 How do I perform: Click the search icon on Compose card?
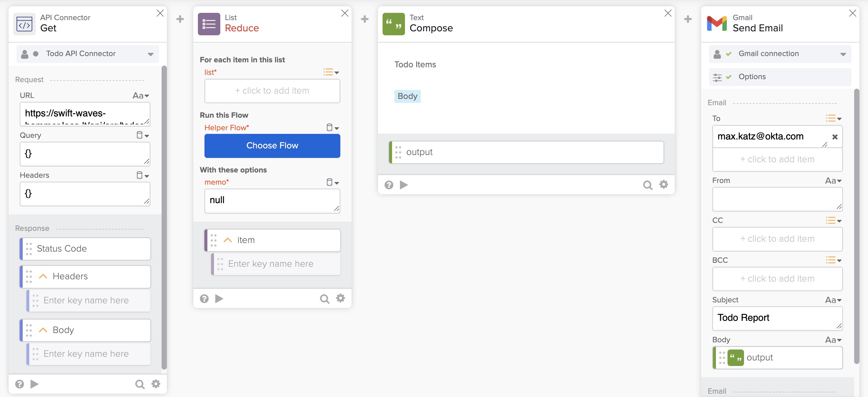pyautogui.click(x=647, y=185)
